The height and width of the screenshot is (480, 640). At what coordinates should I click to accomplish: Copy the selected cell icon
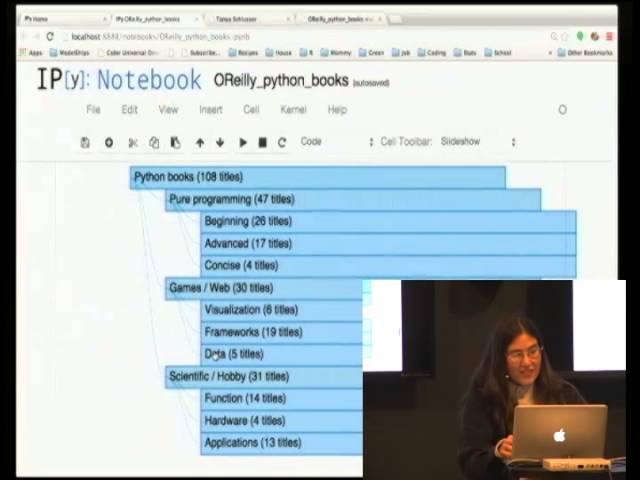pyautogui.click(x=154, y=142)
